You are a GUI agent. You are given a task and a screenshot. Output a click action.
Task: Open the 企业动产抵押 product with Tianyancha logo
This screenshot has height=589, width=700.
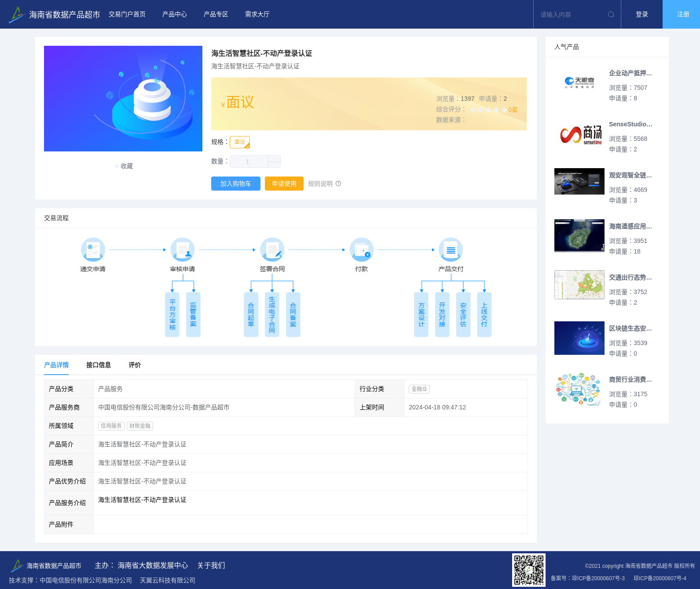coord(579,83)
